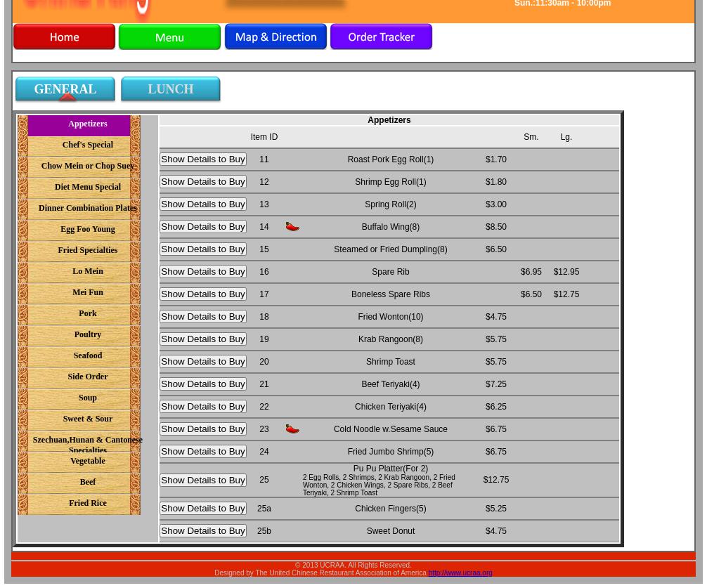Show details to buy Krab Rangoon
707x588 pixels.
203,339
